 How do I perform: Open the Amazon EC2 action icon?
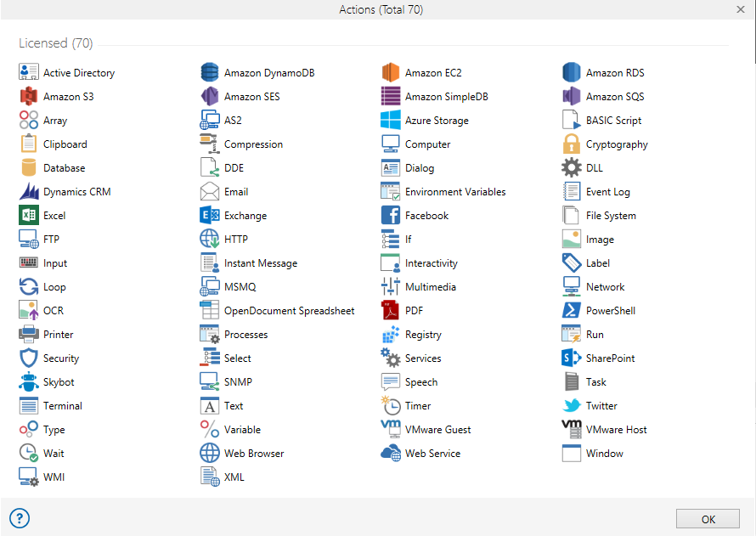pyautogui.click(x=391, y=72)
